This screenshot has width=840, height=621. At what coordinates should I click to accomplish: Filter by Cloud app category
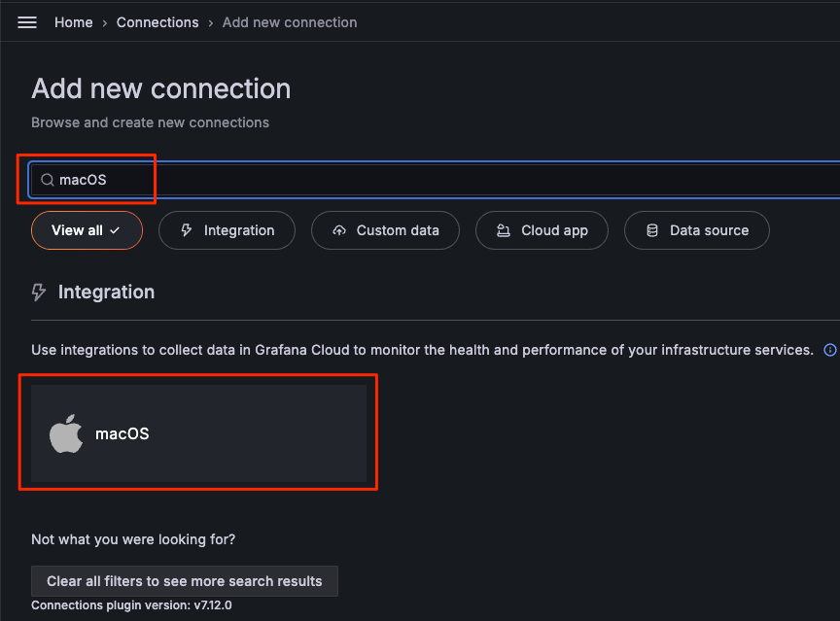point(542,230)
